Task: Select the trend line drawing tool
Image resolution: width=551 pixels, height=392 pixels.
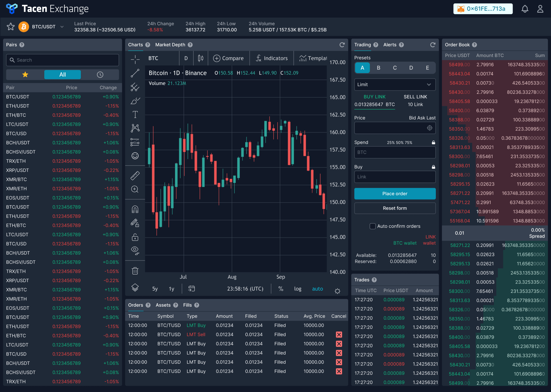Action: pos(135,73)
